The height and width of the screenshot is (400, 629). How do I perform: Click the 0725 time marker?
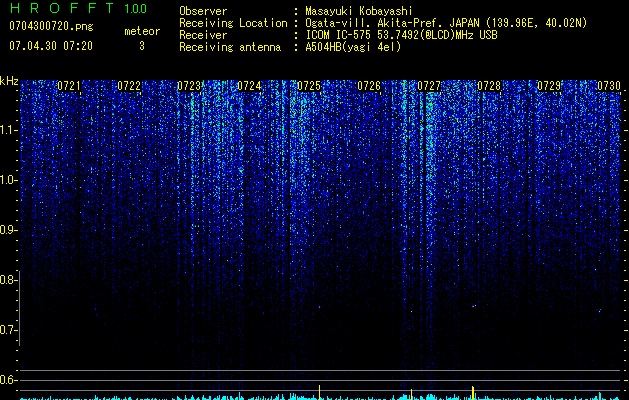[x=309, y=86]
